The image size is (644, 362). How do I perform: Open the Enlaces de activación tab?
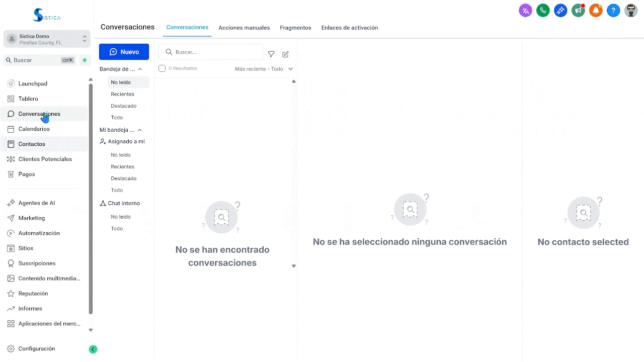click(x=350, y=28)
